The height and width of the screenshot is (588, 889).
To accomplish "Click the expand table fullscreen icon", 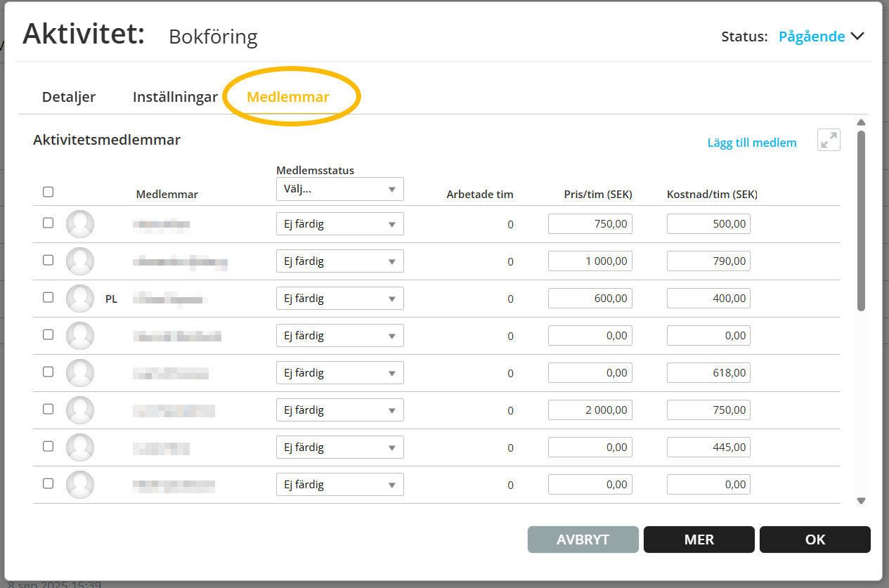I will (x=829, y=140).
